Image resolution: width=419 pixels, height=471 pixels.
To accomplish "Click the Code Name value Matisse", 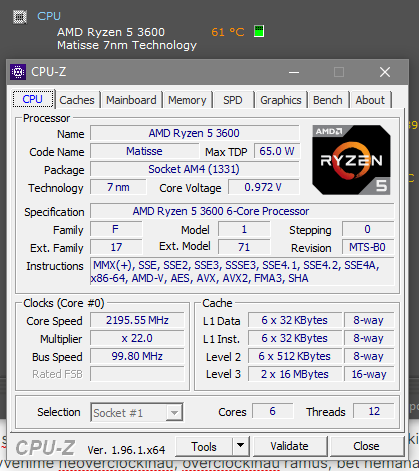I will click(144, 151).
